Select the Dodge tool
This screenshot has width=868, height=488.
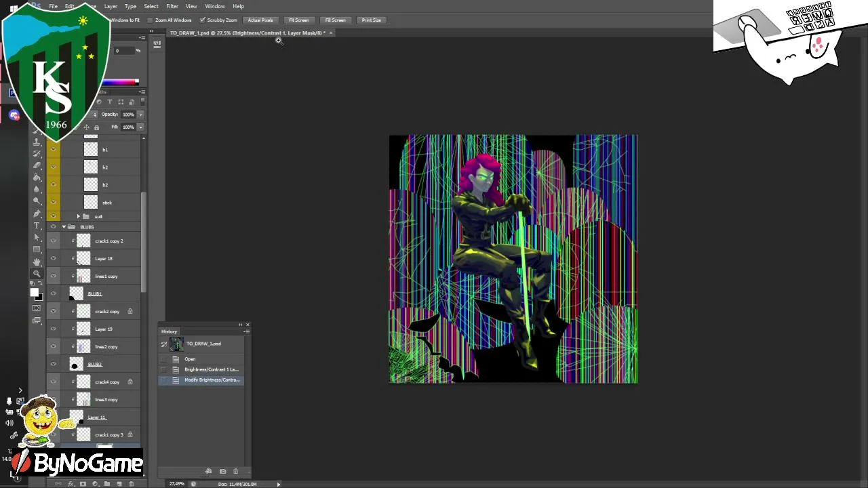pyautogui.click(x=37, y=201)
